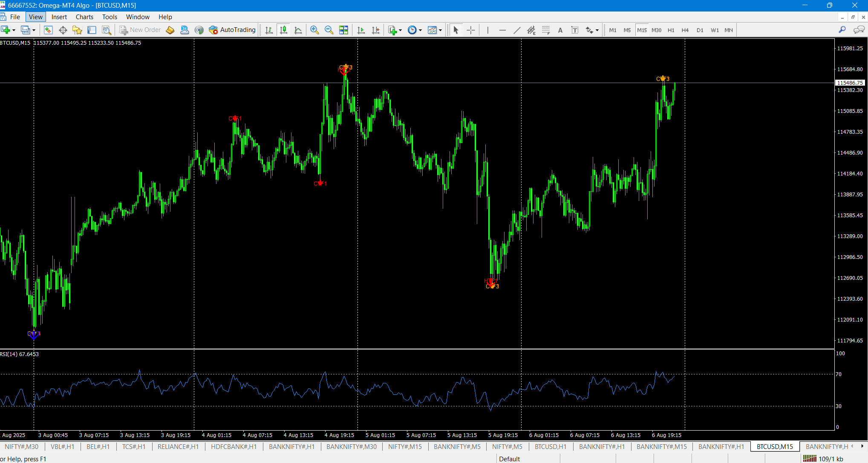Expand the Periodicity clock dropdown arrow

420,30
